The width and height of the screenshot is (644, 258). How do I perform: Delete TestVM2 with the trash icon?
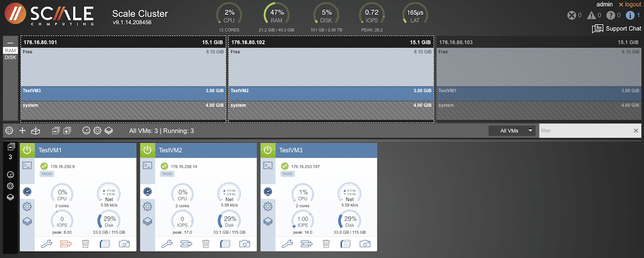(206, 244)
